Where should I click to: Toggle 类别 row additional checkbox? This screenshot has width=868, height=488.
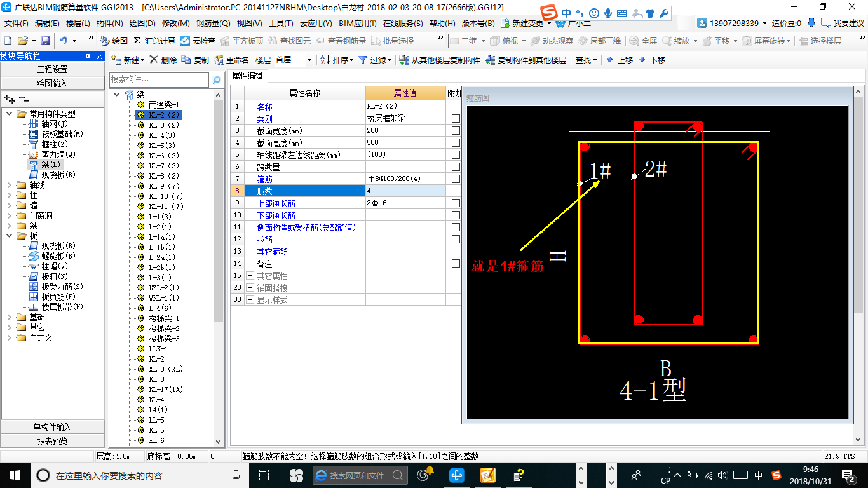[x=456, y=119]
